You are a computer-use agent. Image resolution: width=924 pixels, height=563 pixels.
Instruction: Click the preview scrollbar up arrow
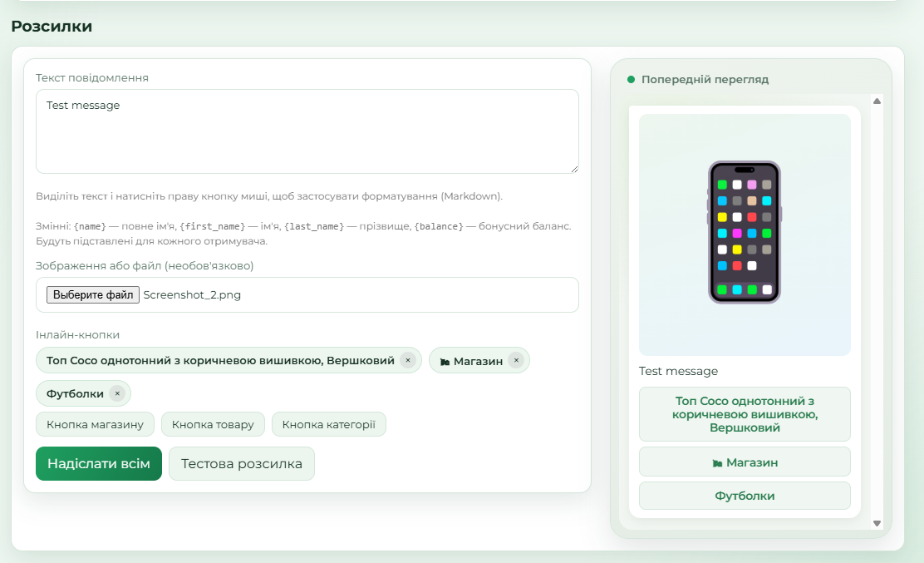(x=877, y=101)
